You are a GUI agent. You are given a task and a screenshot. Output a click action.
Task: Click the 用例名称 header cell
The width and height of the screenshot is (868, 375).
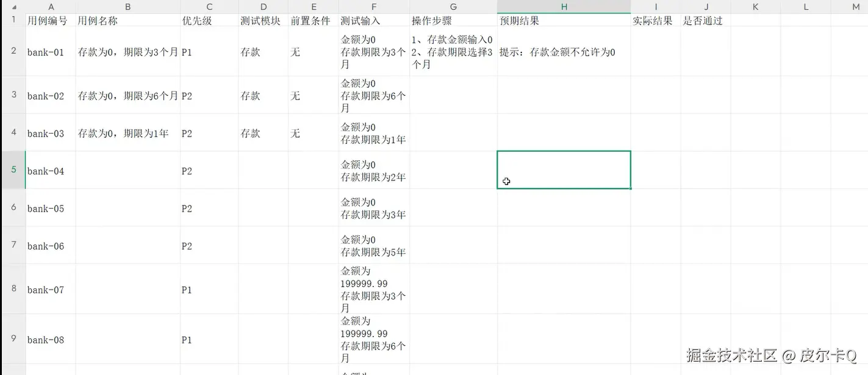coord(128,20)
